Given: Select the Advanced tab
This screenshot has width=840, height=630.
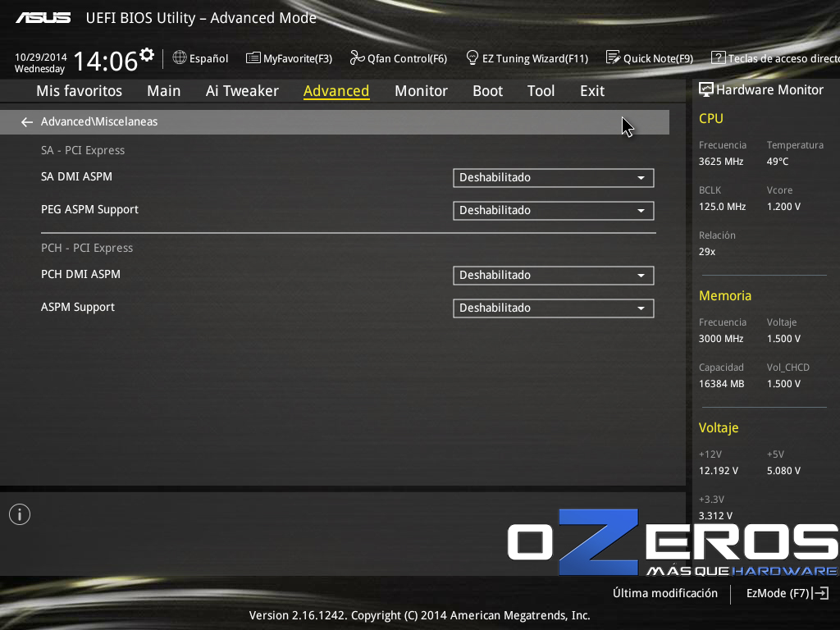Looking at the screenshot, I should point(336,91).
